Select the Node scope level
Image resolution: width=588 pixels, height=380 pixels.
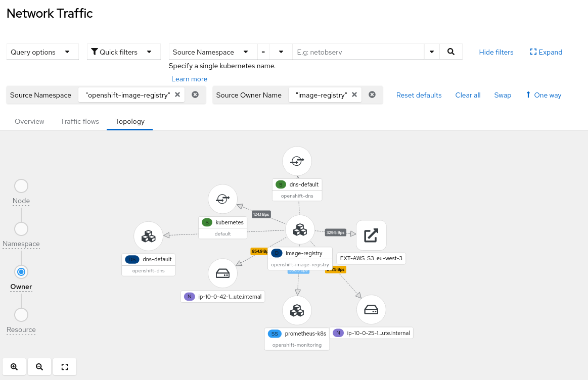[21, 186]
